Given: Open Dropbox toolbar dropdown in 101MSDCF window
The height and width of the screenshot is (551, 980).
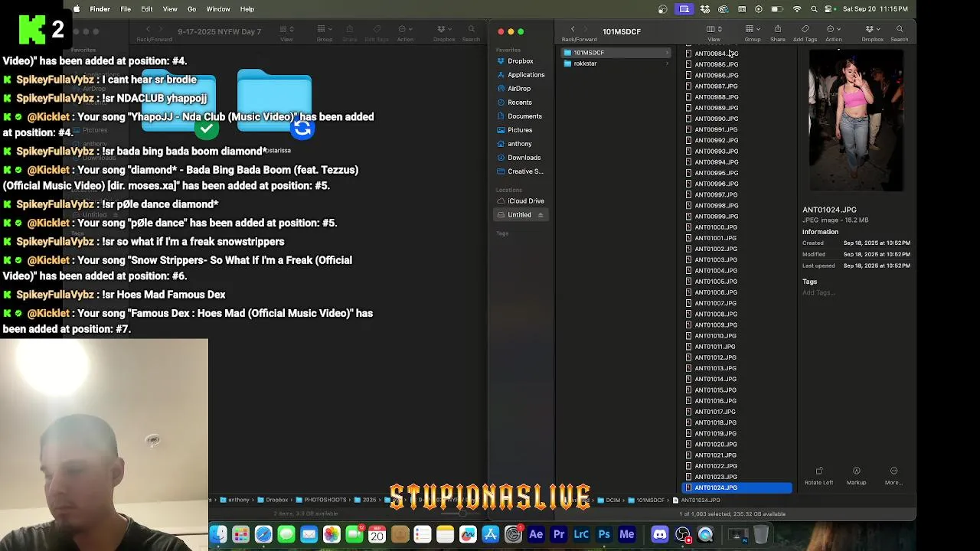Looking at the screenshot, I should tap(872, 32).
